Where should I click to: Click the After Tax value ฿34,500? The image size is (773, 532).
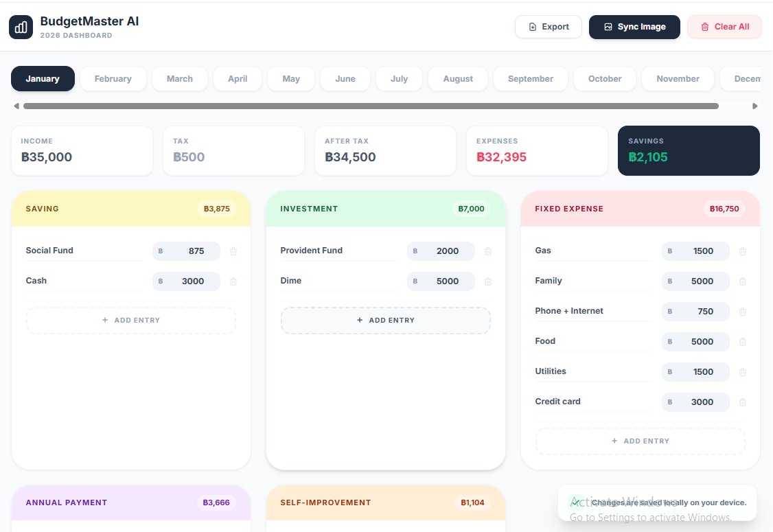click(351, 157)
